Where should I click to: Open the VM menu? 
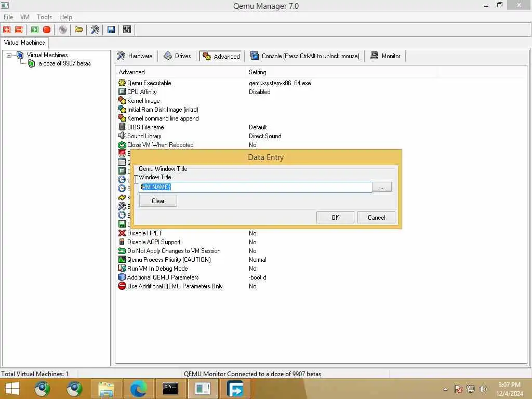tap(25, 17)
